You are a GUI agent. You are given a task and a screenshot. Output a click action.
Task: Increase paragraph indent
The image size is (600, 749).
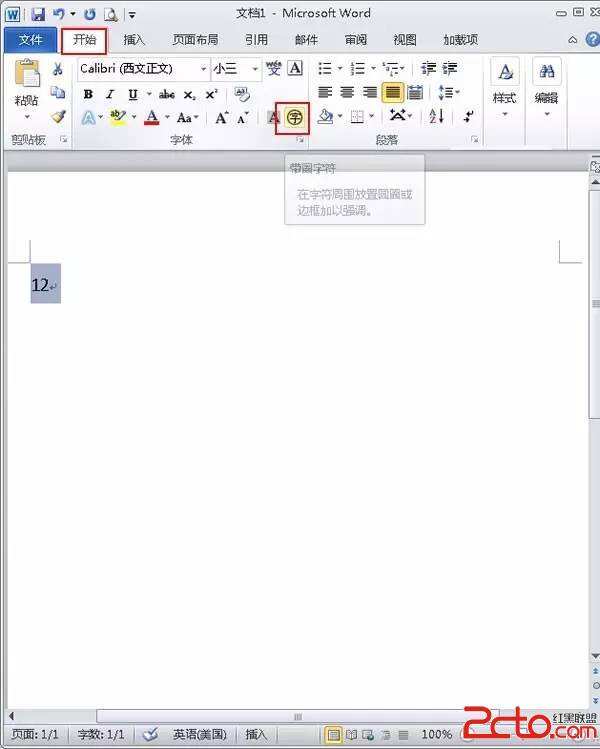pos(450,69)
